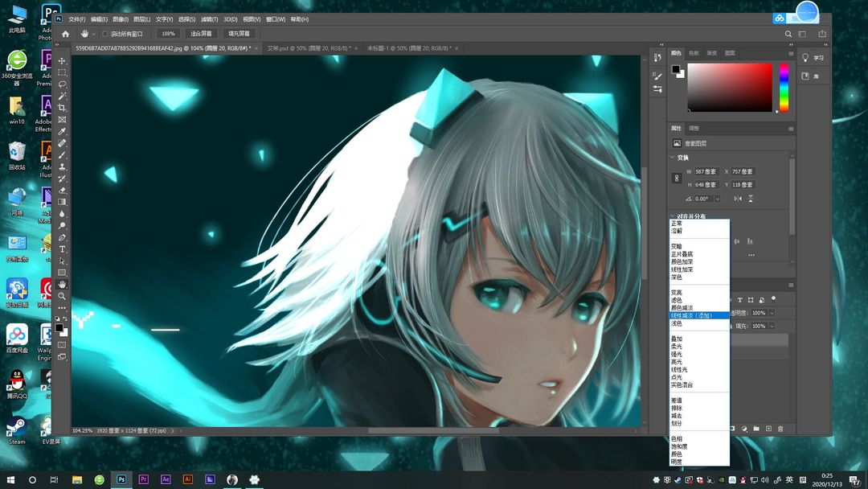Open the rotation angle dropdown
This screenshot has width=868, height=489.
pyautogui.click(x=718, y=199)
